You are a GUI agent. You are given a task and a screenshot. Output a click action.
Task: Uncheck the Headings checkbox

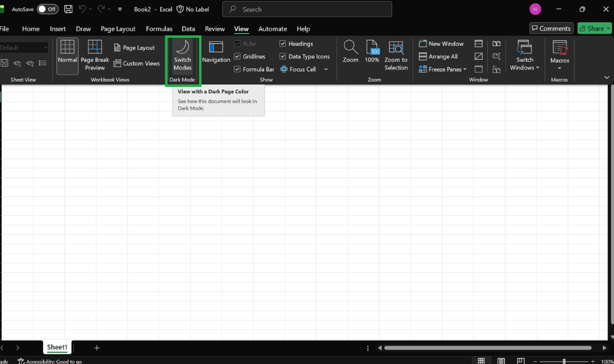(283, 44)
